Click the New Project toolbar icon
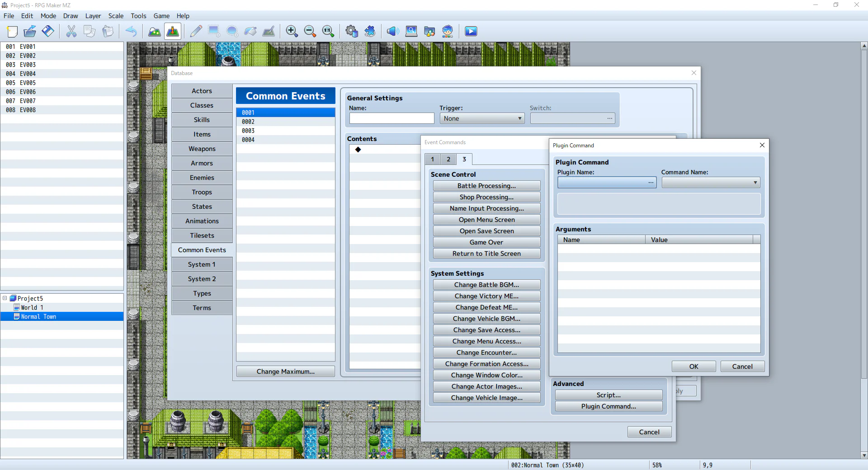868x470 pixels. [12, 31]
